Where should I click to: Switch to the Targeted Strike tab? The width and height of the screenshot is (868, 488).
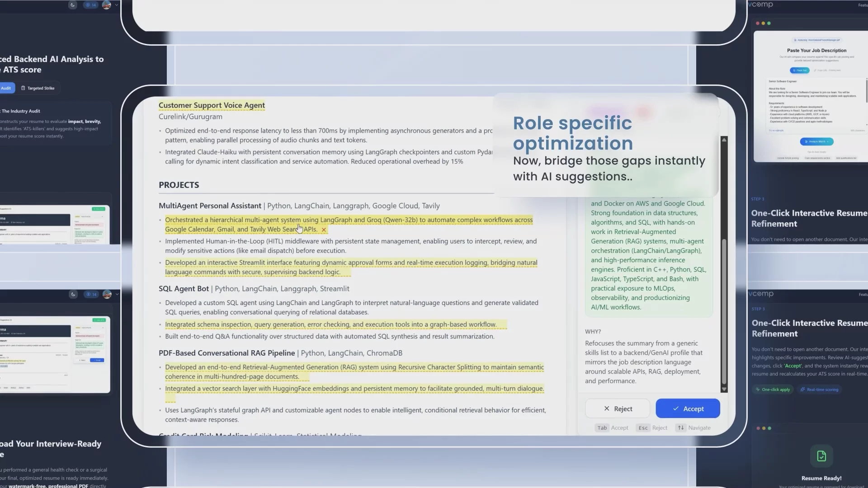pos(38,88)
